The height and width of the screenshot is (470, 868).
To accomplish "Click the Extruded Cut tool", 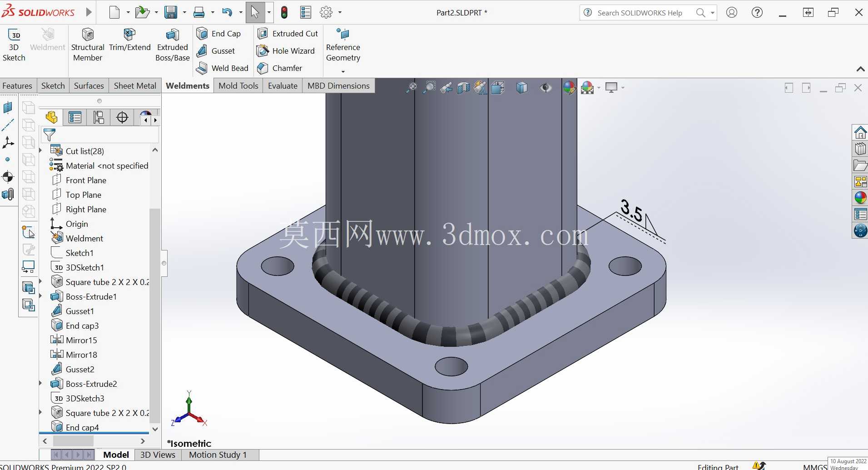I will tap(288, 34).
